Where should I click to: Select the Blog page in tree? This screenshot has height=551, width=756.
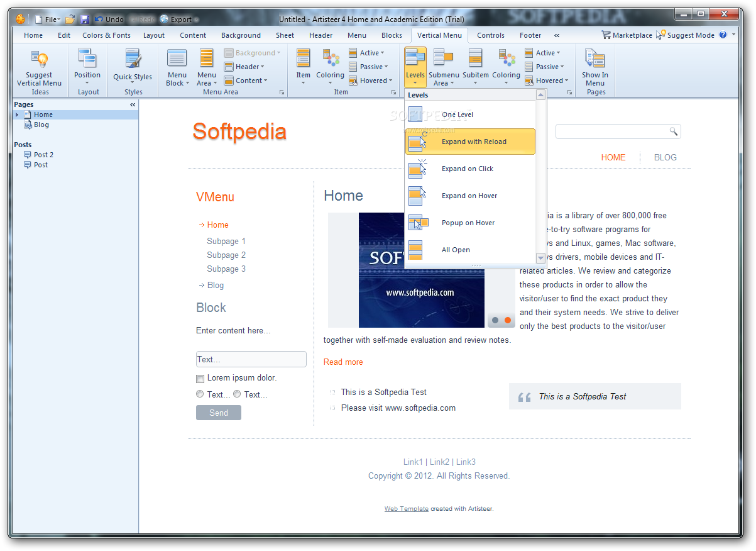pos(41,125)
